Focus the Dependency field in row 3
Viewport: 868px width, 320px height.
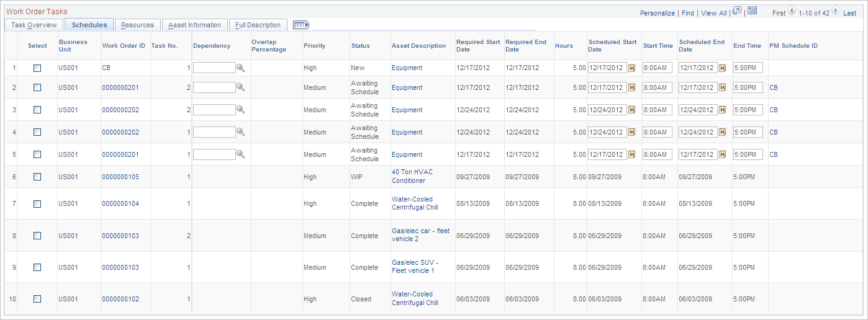(x=214, y=110)
